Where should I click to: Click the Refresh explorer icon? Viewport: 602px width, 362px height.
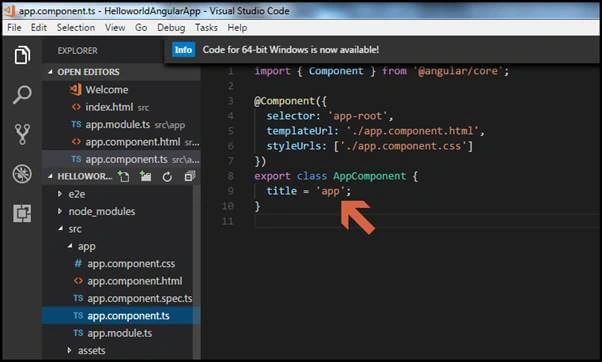(167, 177)
